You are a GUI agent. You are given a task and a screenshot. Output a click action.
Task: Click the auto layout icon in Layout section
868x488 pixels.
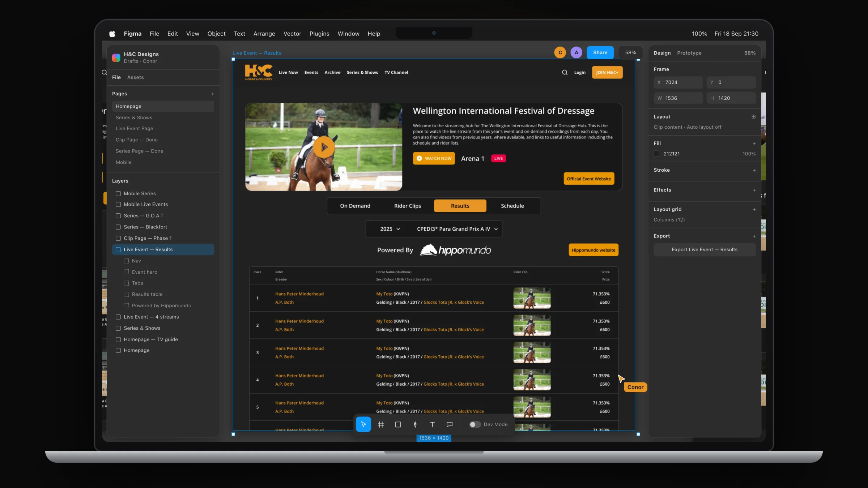[x=754, y=117]
